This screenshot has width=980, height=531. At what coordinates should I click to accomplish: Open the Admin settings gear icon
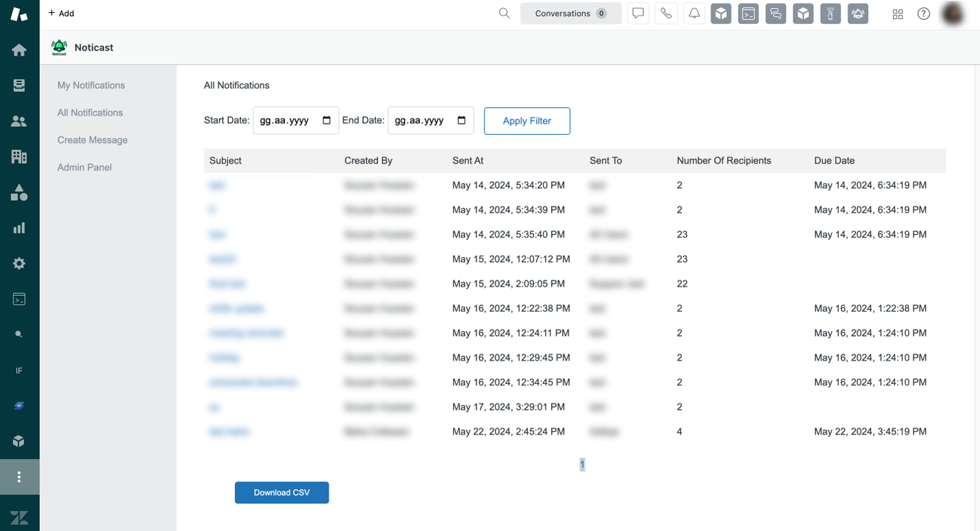(19, 263)
